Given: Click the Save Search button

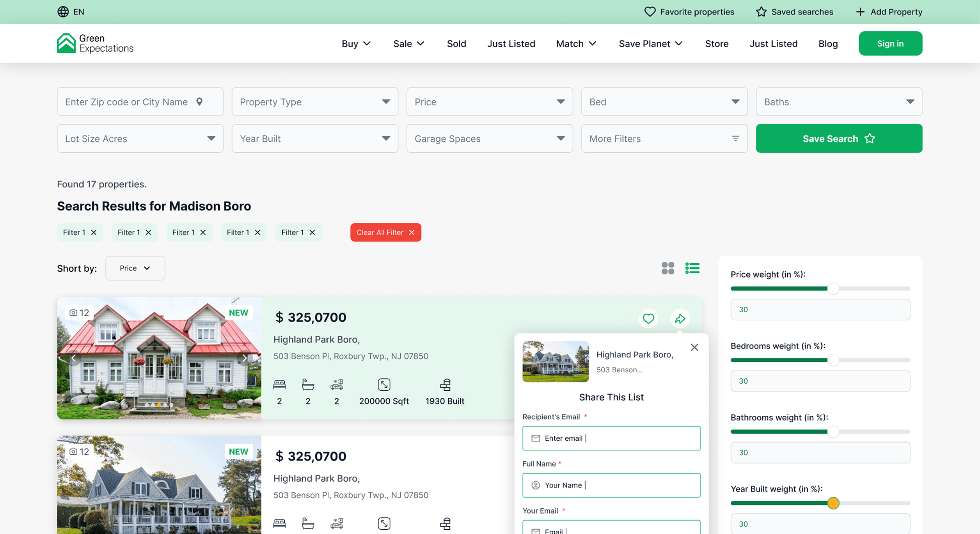Looking at the screenshot, I should [839, 139].
